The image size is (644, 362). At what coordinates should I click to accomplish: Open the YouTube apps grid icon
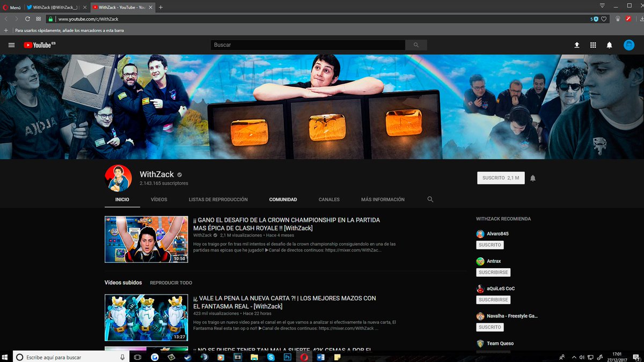(x=593, y=45)
